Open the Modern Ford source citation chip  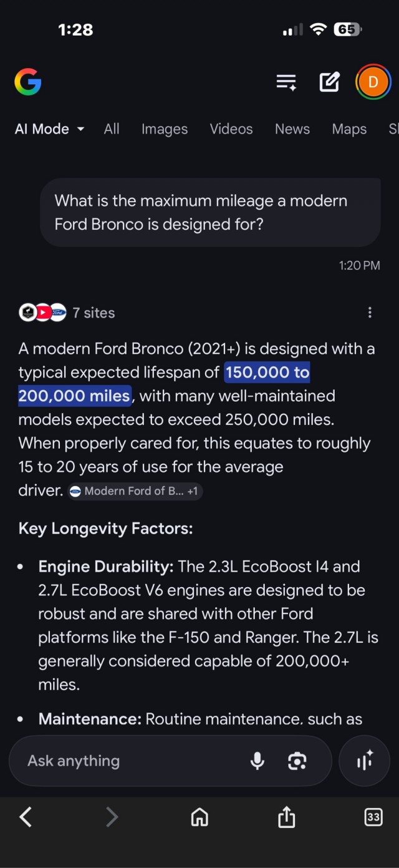tap(134, 491)
